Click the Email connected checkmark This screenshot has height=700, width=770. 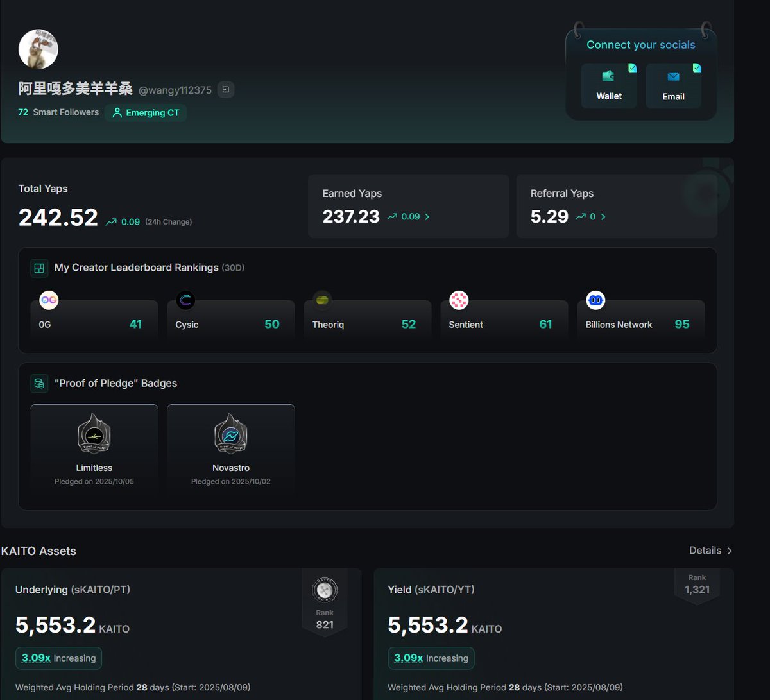(x=697, y=67)
